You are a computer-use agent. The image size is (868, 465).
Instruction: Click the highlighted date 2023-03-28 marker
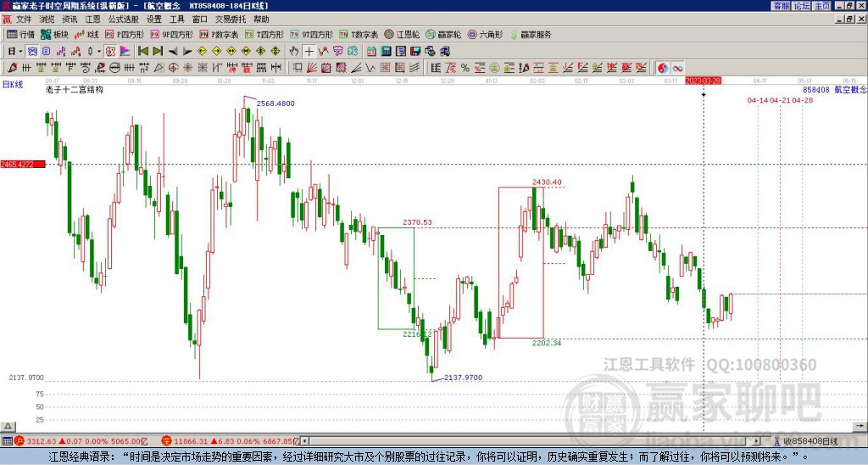click(703, 81)
